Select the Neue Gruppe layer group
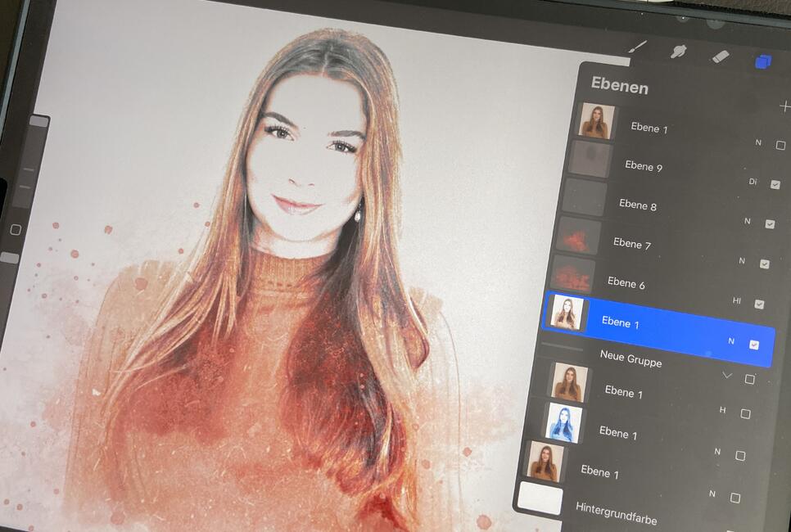 [631, 358]
